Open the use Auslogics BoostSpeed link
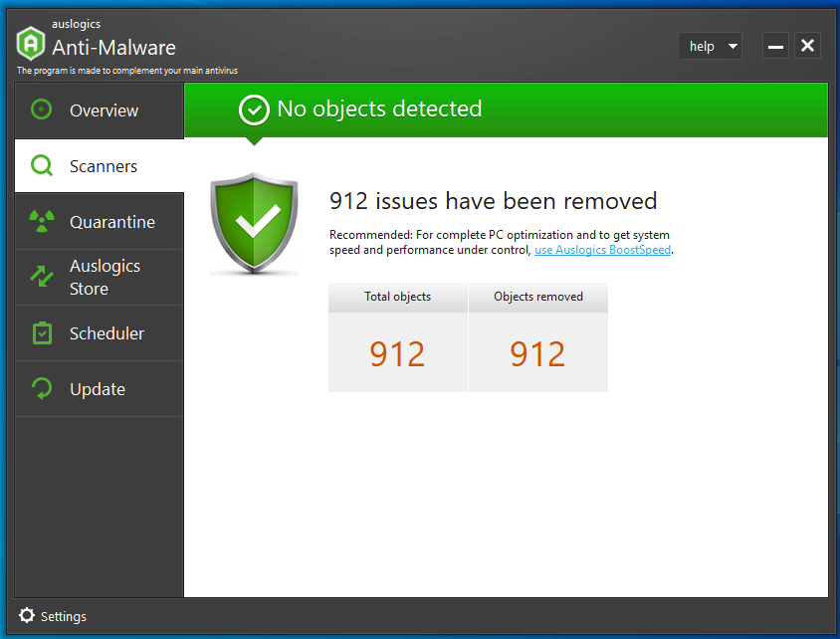 point(602,250)
